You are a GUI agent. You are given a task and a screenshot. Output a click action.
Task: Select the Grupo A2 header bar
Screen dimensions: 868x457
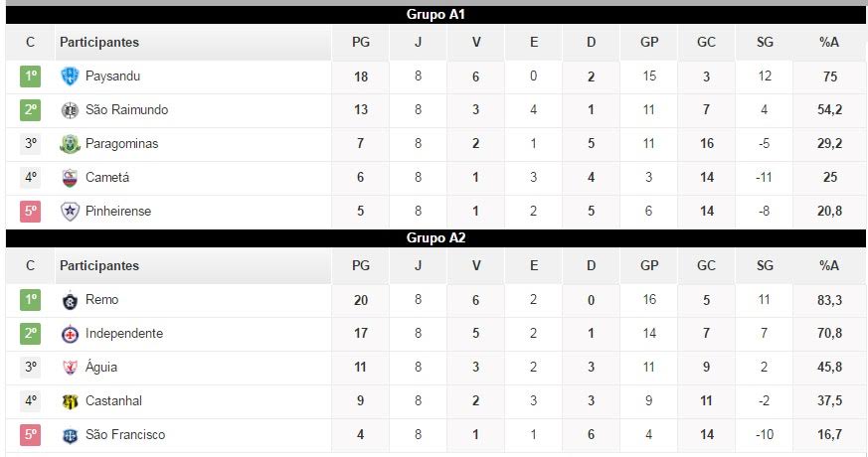[x=435, y=238]
